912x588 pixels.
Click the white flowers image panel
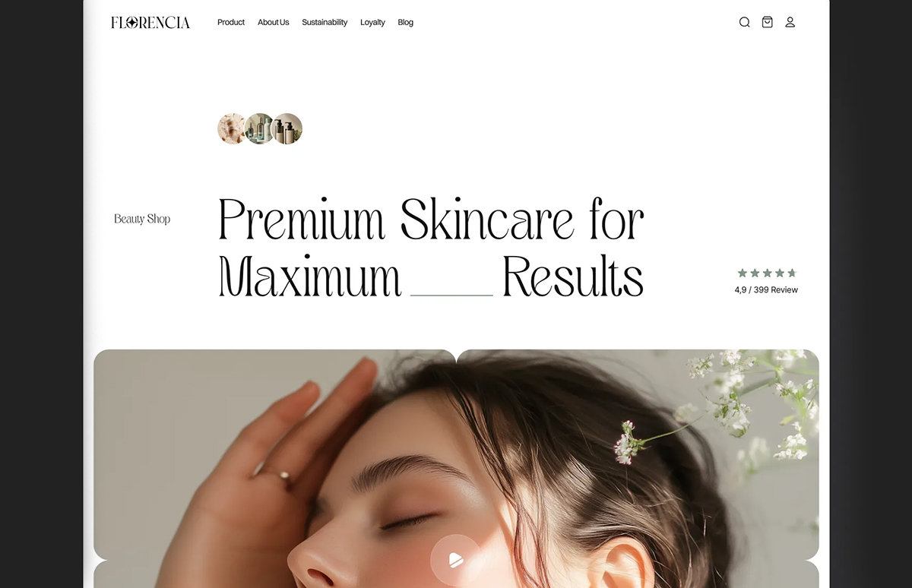[x=638, y=454]
